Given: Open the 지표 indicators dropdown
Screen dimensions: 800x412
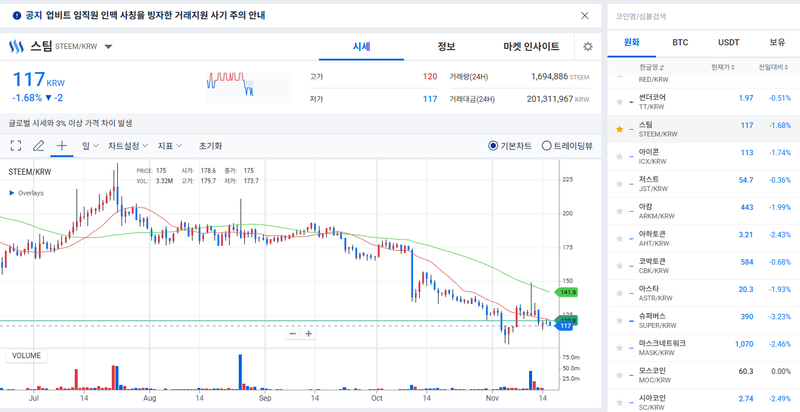Looking at the screenshot, I should click(x=169, y=146).
